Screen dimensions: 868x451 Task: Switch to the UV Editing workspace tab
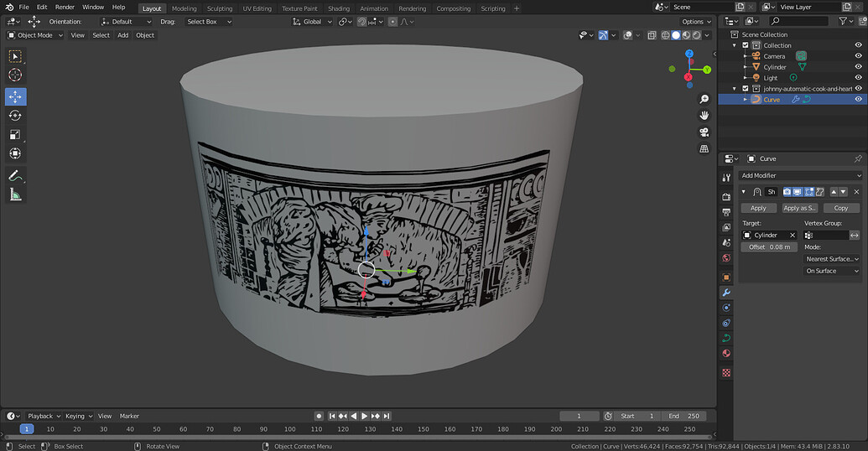click(257, 8)
